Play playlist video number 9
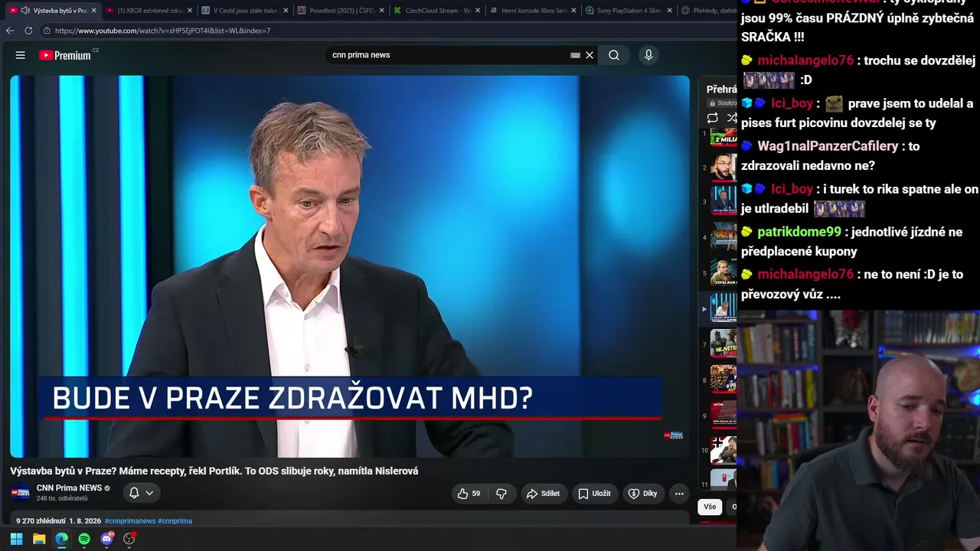This screenshot has width=980, height=551. [724, 416]
